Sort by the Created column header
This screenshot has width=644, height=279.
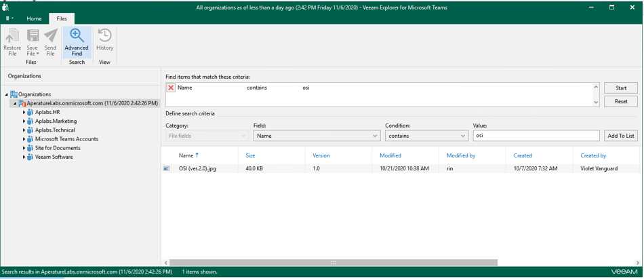click(x=523, y=155)
